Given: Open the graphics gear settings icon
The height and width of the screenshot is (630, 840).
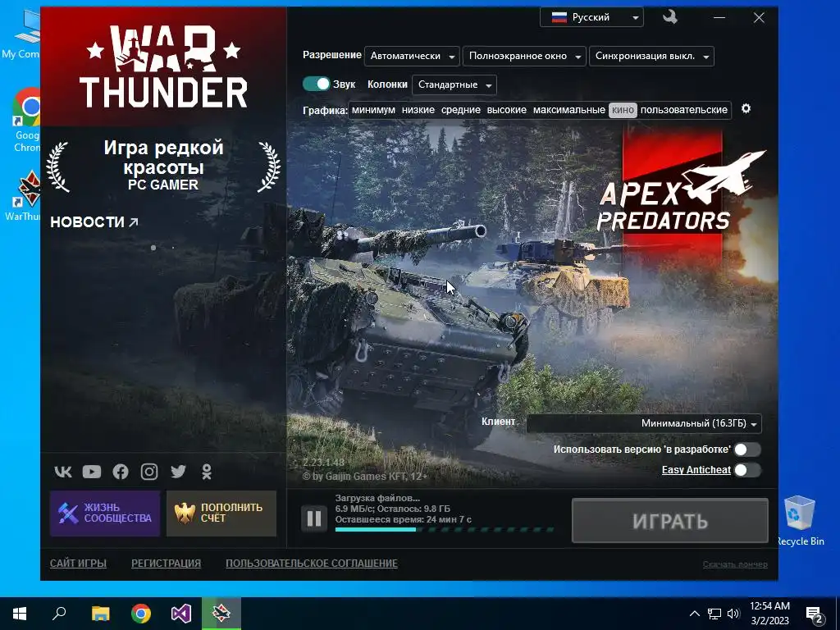Looking at the screenshot, I should click(746, 109).
